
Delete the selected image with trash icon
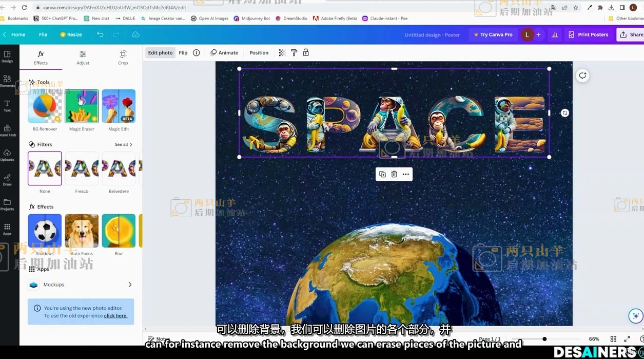coord(394,174)
